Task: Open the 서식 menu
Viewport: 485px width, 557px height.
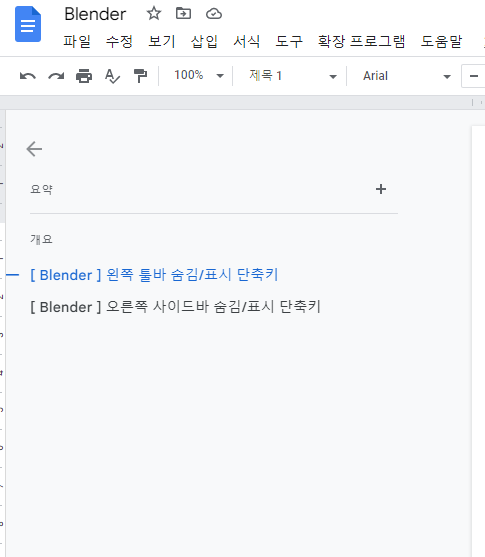Action: point(247,42)
